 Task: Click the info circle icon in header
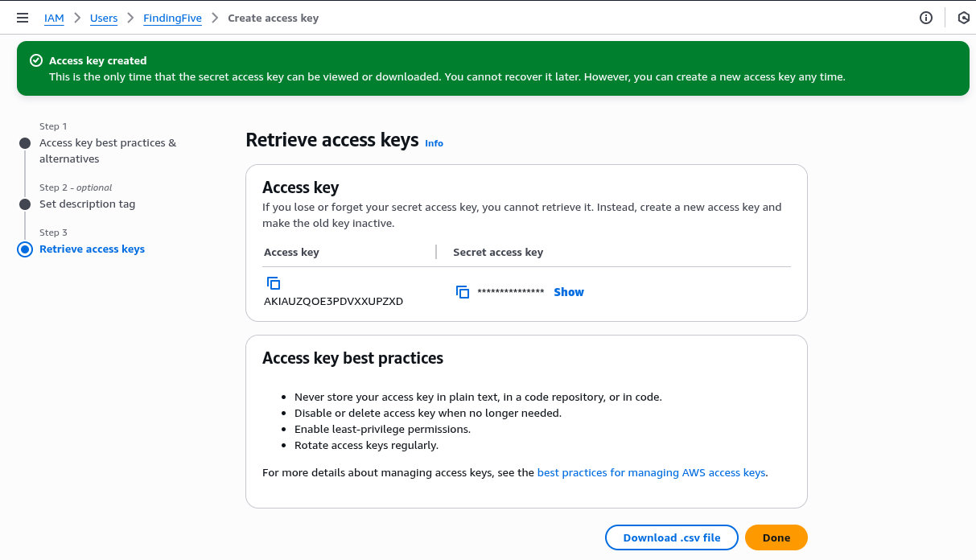(x=926, y=18)
